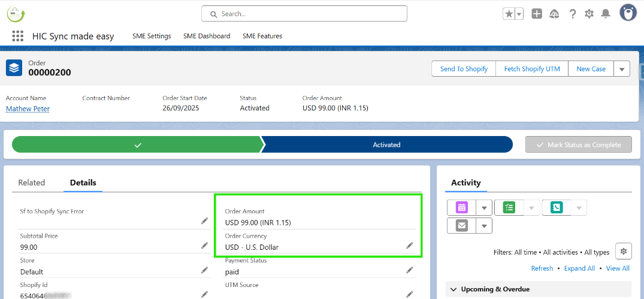Open the App Launcher grid icon
This screenshot has height=299, width=644.
pos(17,36)
